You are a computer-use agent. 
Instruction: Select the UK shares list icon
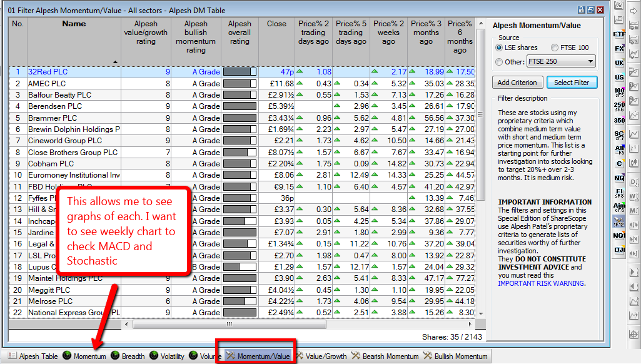[x=619, y=63]
